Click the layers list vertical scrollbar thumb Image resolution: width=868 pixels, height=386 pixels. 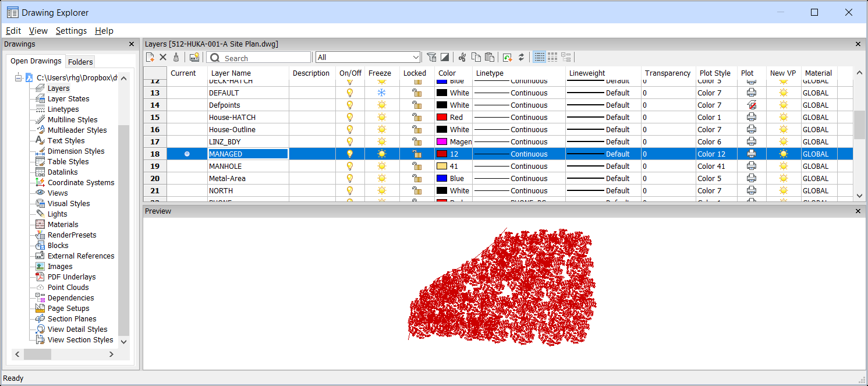pyautogui.click(x=859, y=125)
